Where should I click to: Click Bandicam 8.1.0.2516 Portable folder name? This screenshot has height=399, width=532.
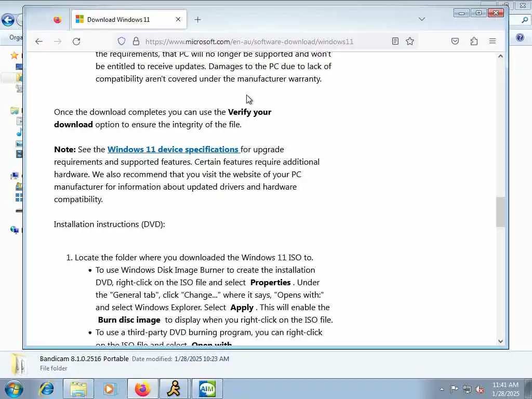coord(84,358)
